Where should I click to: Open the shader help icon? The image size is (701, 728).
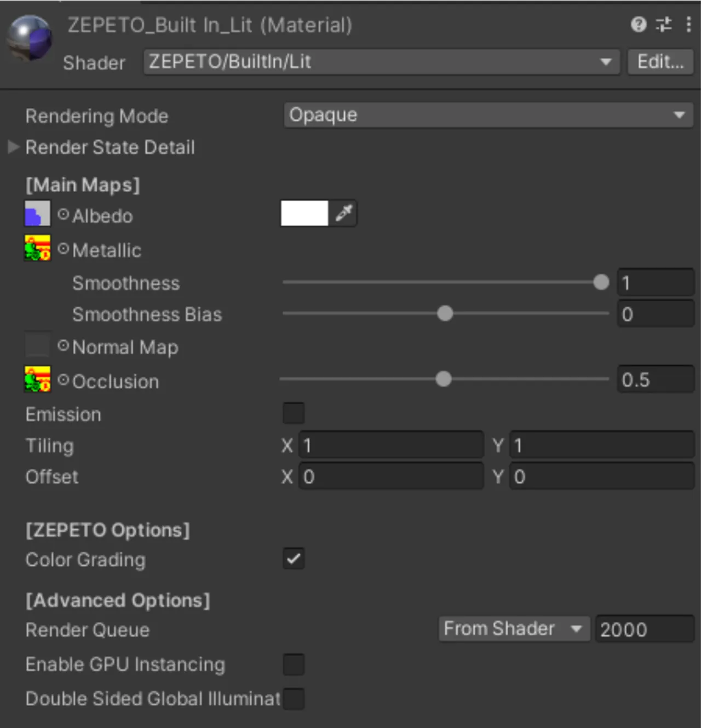point(639,25)
